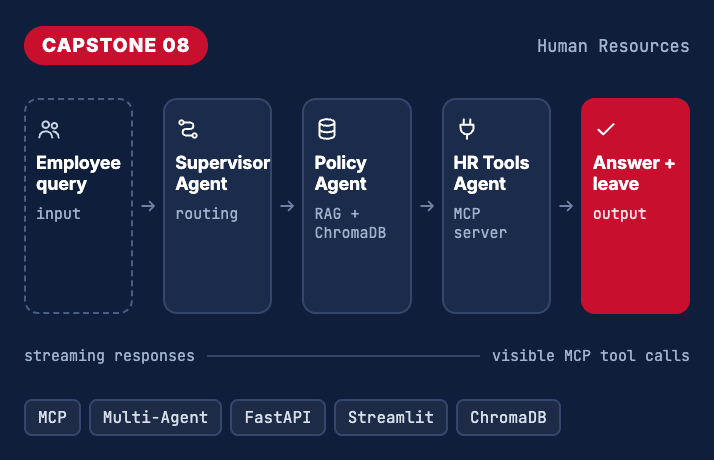714x460 pixels.
Task: Click the Supervisor Agent heading
Action: coord(223,174)
